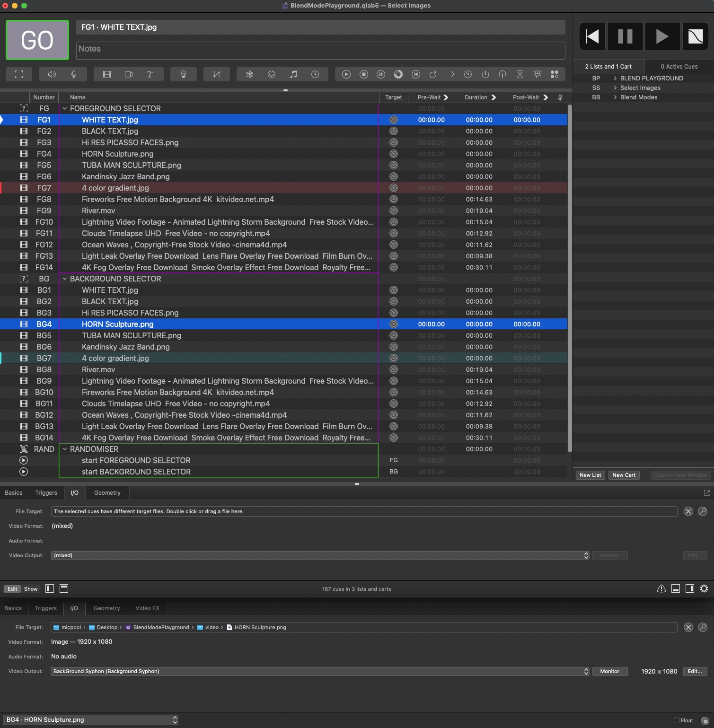Open the Video FX tab
This screenshot has width=714, height=728.
click(147, 608)
